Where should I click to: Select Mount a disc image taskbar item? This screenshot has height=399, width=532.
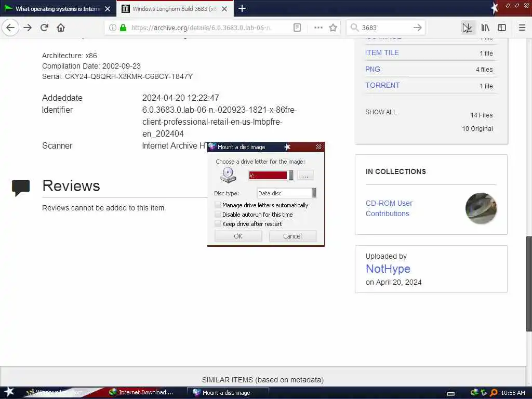click(228, 393)
